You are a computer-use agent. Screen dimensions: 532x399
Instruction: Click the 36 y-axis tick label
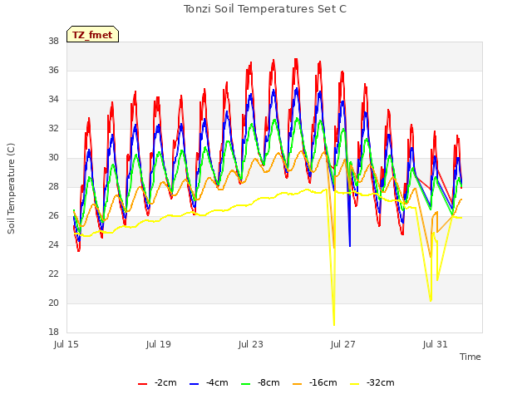(53, 70)
